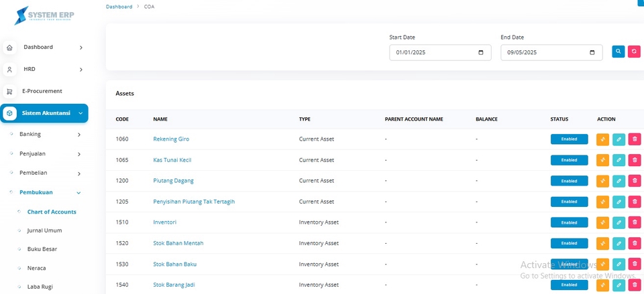Select code 1510 cell
644x294 pixels.
coord(122,222)
